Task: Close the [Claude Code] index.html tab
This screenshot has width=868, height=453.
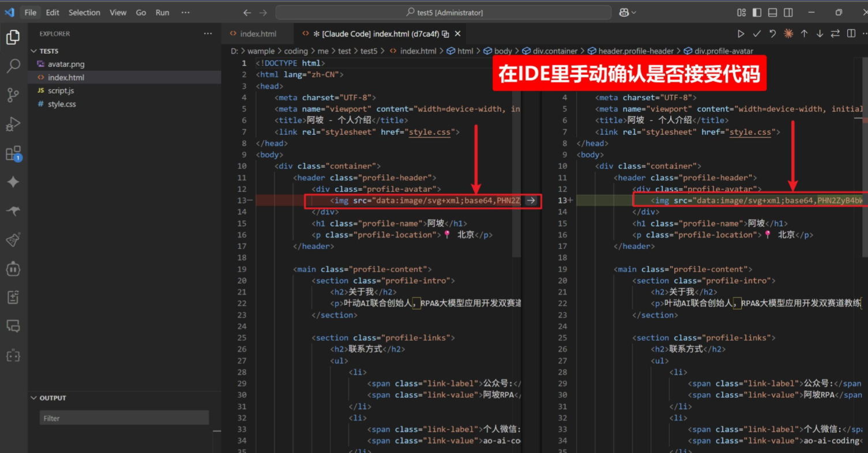Action: 457,34
